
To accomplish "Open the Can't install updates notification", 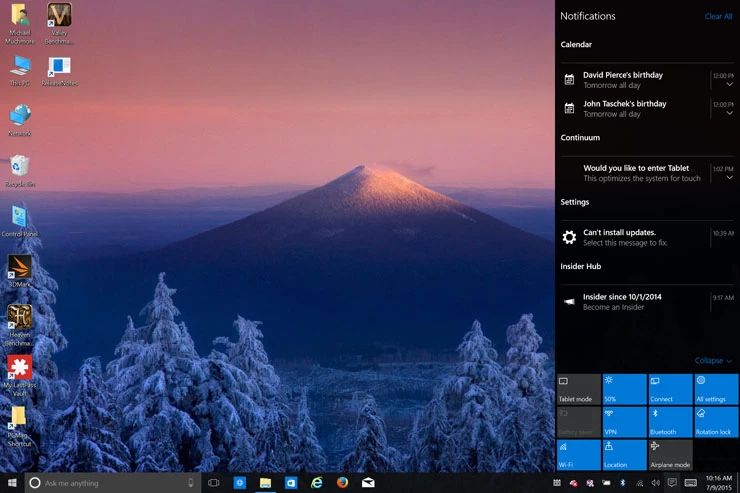I will pyautogui.click(x=647, y=237).
